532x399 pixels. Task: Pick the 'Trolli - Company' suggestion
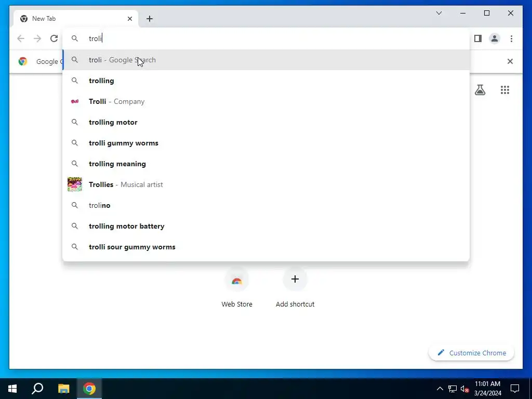(x=266, y=101)
